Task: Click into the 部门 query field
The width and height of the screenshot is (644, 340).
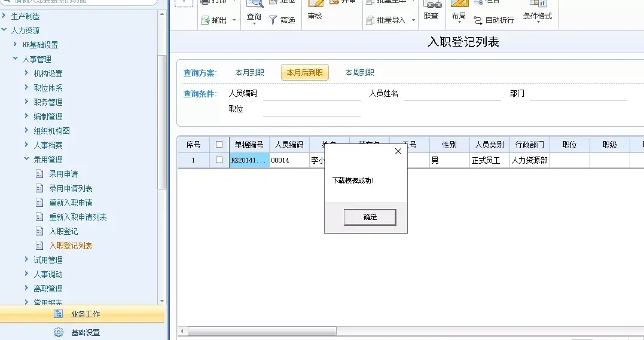Action: [x=578, y=94]
